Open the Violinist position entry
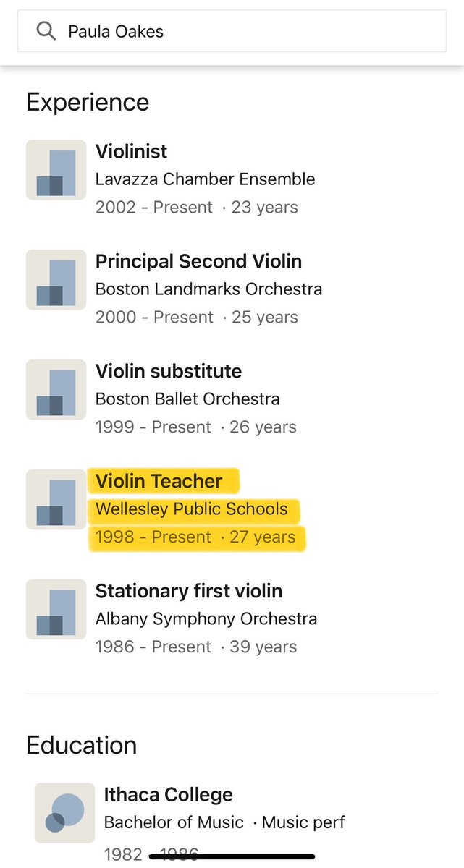The height and width of the screenshot is (868, 464). (x=131, y=151)
